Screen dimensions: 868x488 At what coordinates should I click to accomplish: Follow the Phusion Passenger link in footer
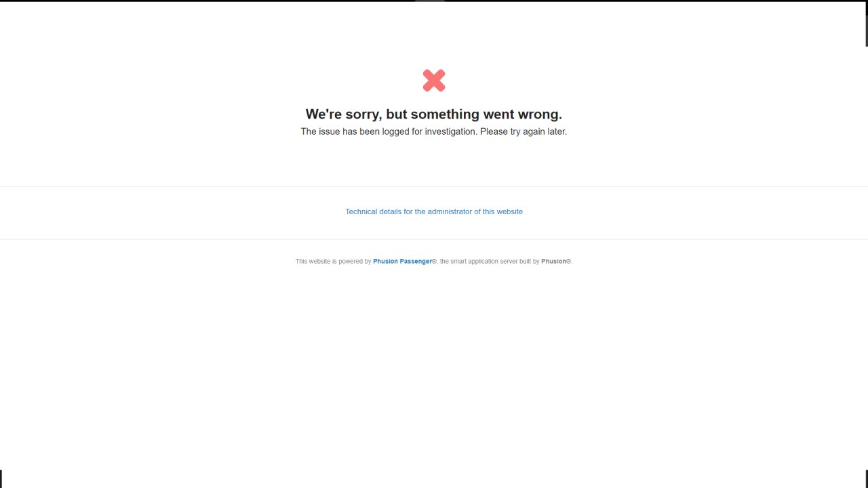click(402, 261)
